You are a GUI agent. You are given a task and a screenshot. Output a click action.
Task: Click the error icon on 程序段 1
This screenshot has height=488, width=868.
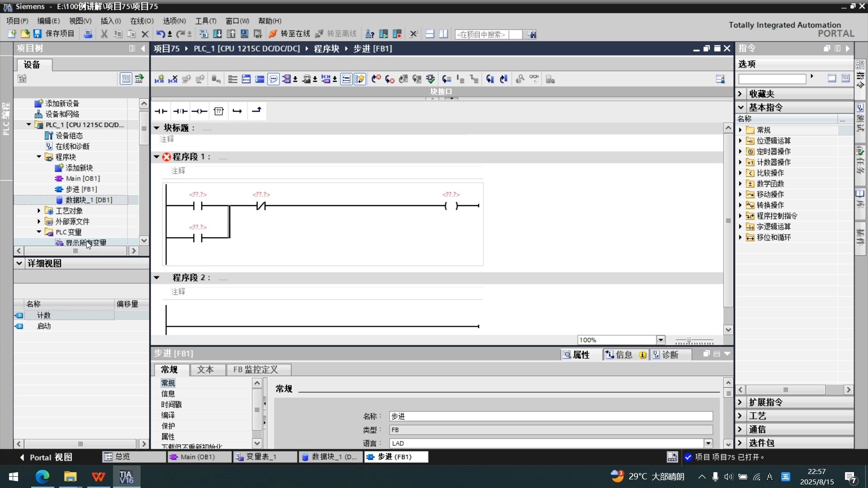(x=167, y=157)
